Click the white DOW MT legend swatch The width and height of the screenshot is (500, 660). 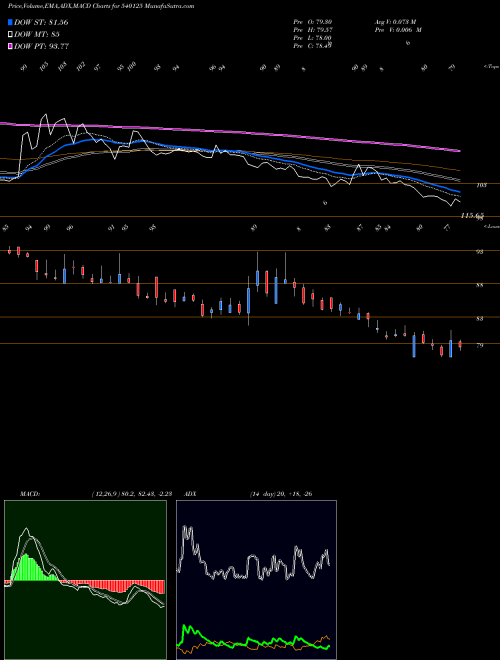(x=11, y=34)
